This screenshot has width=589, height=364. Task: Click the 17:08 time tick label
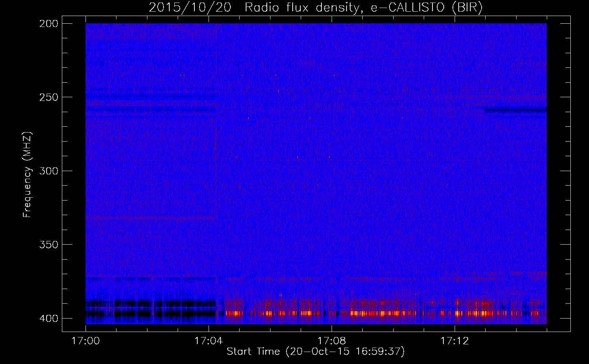(332, 341)
